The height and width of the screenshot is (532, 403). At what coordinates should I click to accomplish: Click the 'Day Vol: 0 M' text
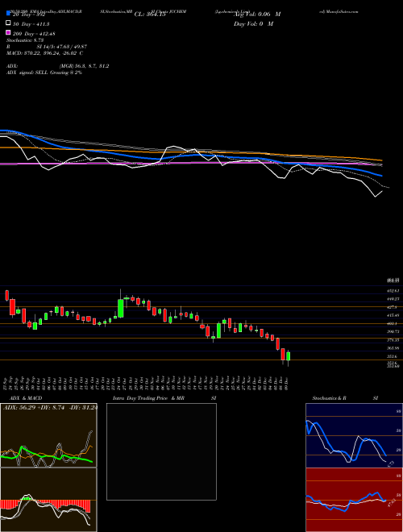point(253,23)
